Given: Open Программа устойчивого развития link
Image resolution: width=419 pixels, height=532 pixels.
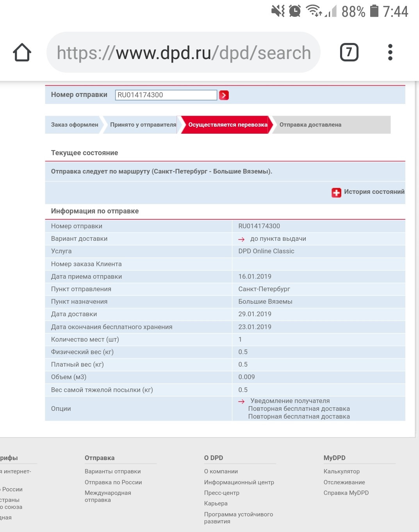Looking at the screenshot, I should pyautogui.click(x=239, y=518).
